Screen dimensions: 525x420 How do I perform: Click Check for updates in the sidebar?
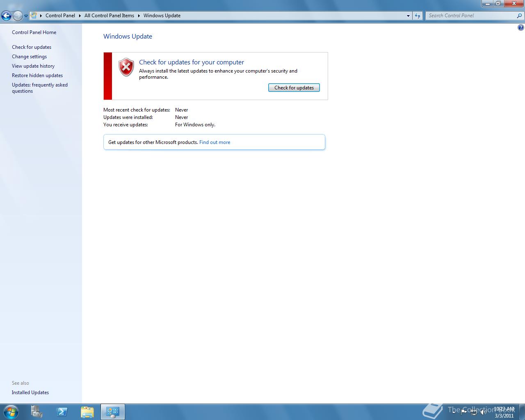click(32, 47)
